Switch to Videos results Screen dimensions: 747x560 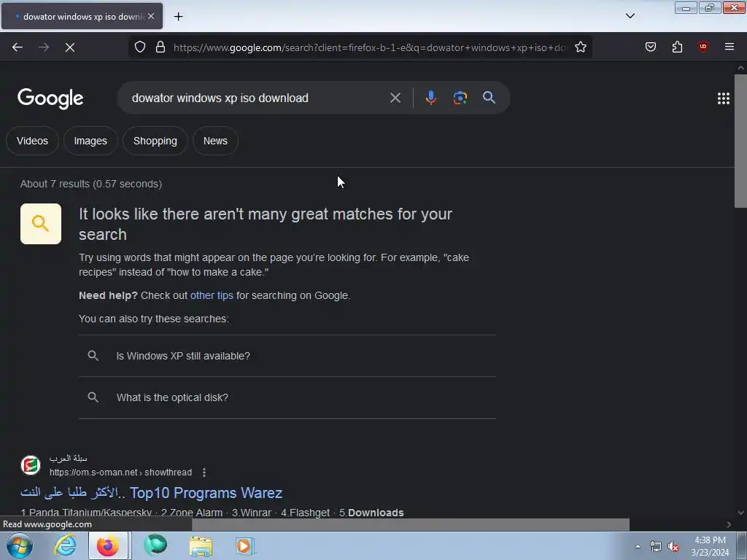[x=32, y=141]
